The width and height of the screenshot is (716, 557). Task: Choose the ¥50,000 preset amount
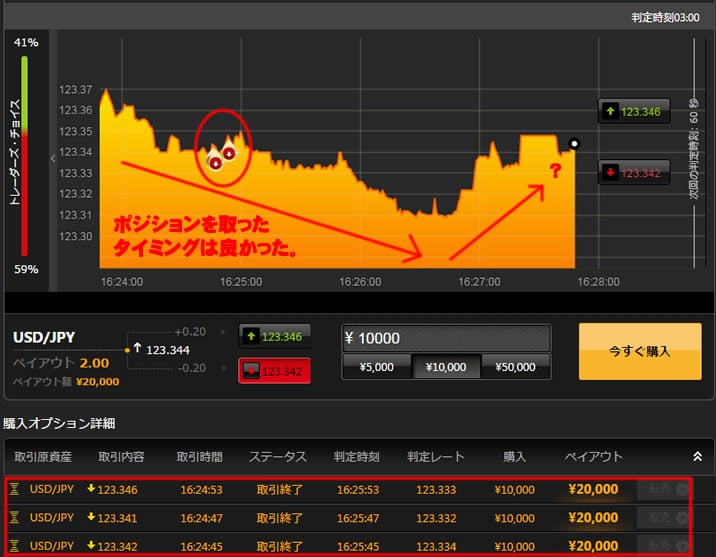[516, 367]
